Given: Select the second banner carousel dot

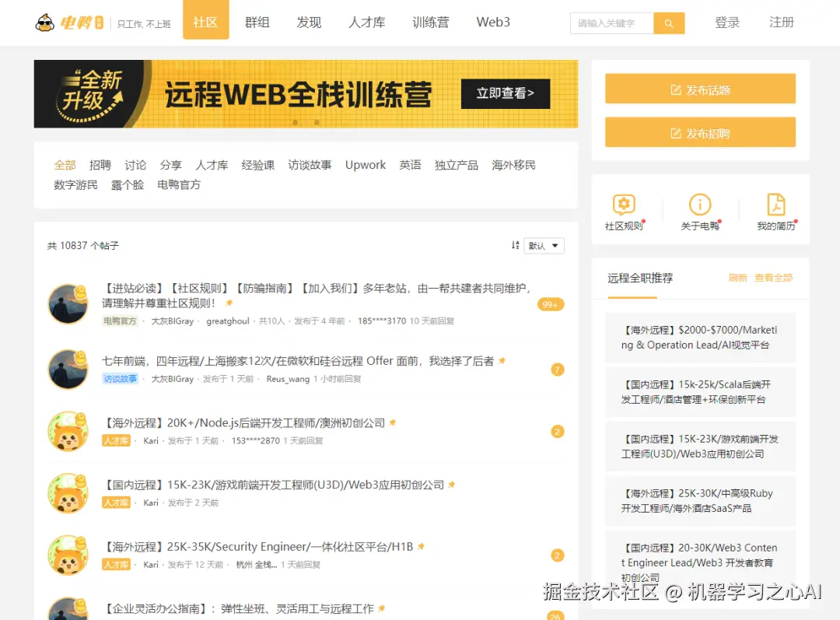Looking at the screenshot, I should [x=306, y=122].
